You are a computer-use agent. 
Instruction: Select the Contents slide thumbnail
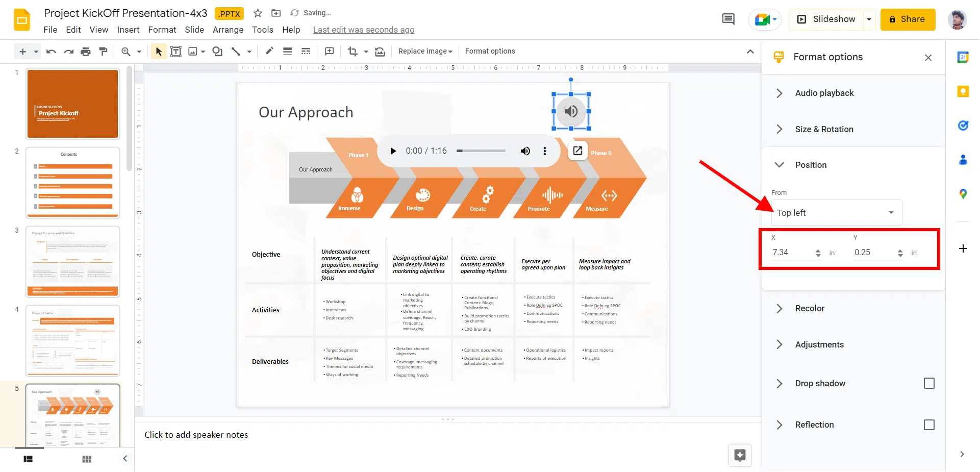[x=73, y=183]
